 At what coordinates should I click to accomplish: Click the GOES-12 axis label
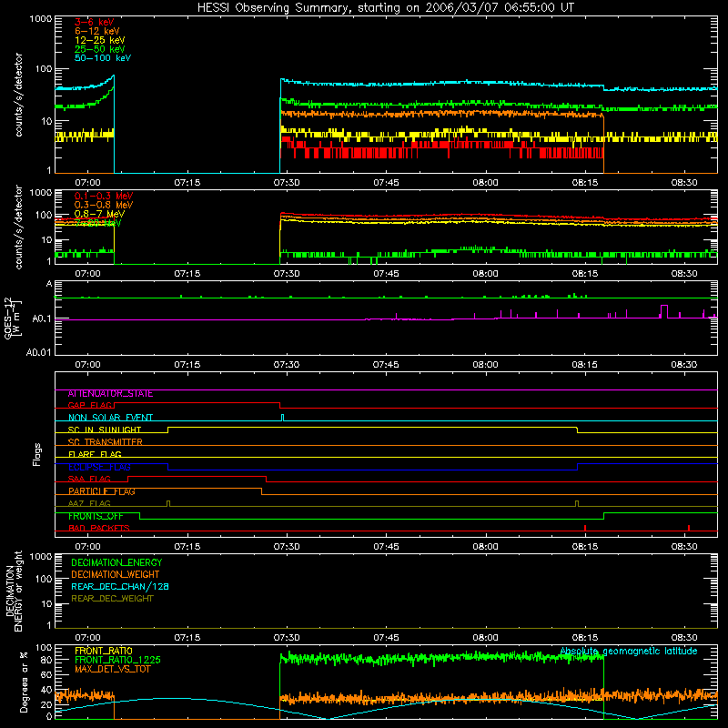point(12,318)
